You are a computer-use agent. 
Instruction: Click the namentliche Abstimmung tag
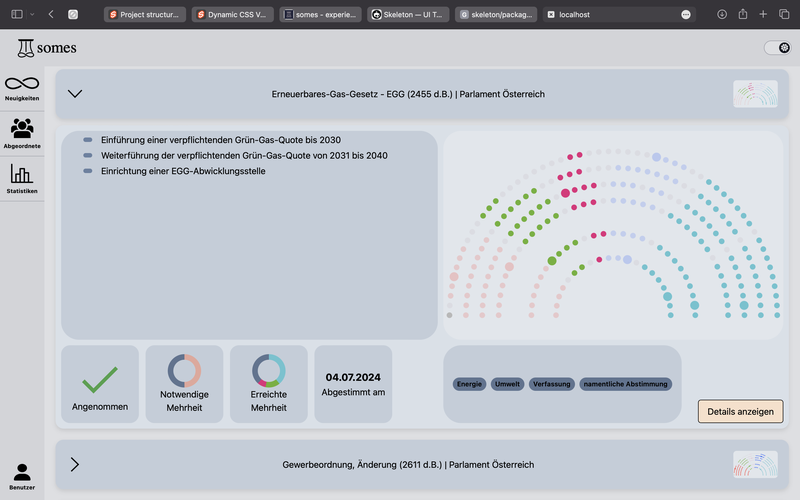pos(626,384)
